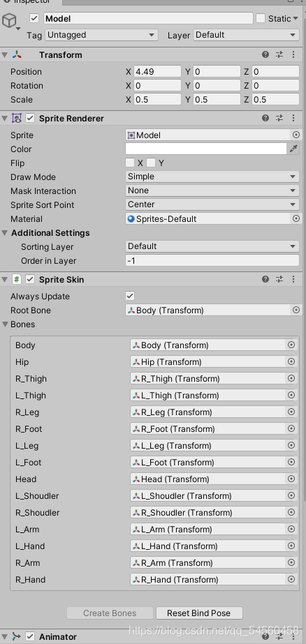The image size is (306, 644).
Task: Open Draw Mode dropdown
Action: click(x=212, y=177)
